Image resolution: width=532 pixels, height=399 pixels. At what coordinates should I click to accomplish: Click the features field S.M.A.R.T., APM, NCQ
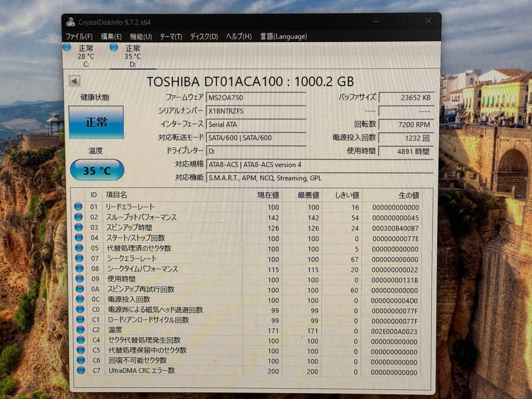pos(319,178)
